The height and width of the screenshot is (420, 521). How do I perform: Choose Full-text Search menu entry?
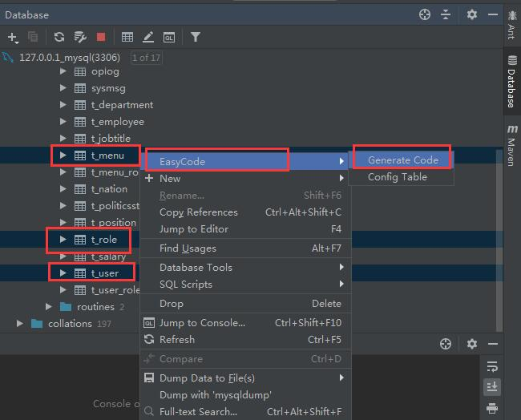click(246, 412)
